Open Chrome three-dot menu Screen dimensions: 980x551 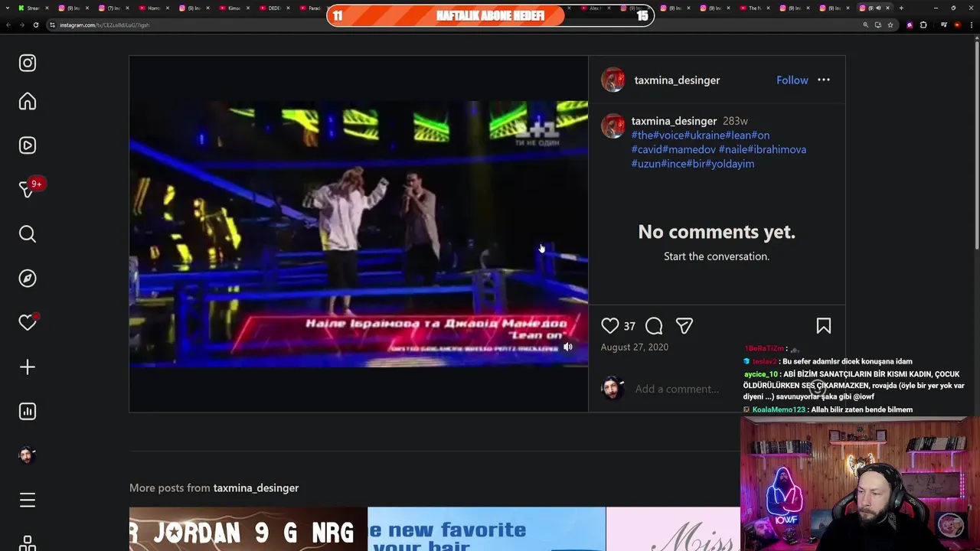972,24
